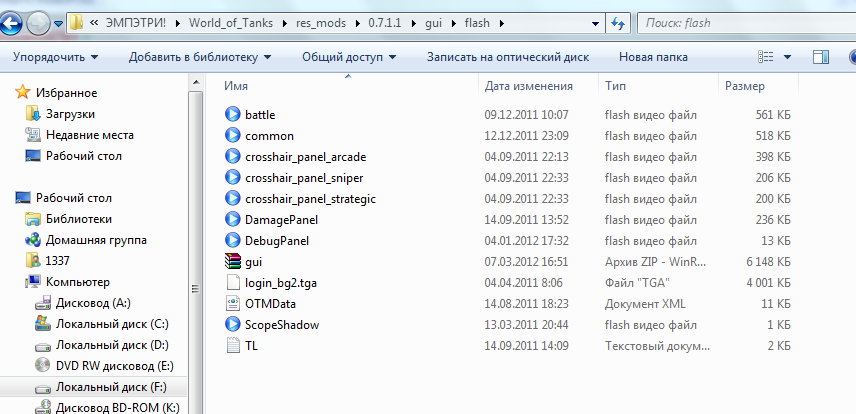Open 'Добавить в библиотеку' menu
The image size is (856, 414).
pyautogui.click(x=200, y=57)
